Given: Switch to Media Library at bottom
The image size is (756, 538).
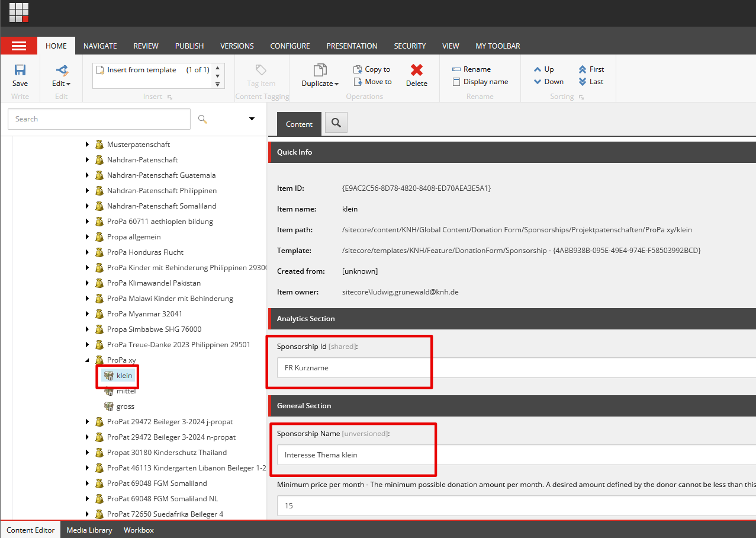Looking at the screenshot, I should (x=89, y=530).
